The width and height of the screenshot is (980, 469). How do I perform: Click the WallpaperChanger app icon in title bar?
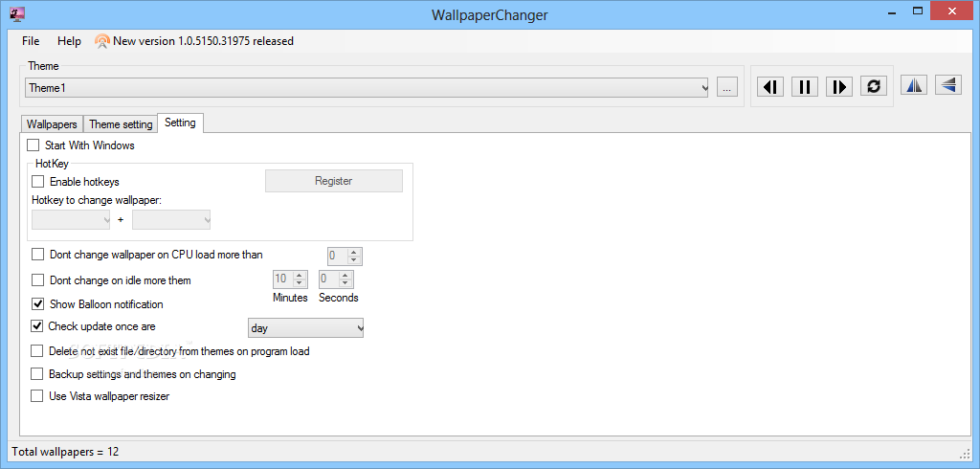17,13
